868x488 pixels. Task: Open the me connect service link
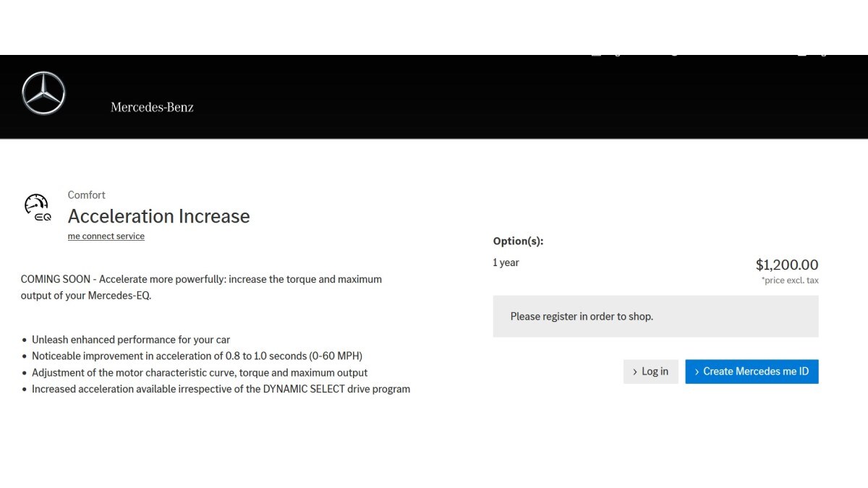click(106, 236)
